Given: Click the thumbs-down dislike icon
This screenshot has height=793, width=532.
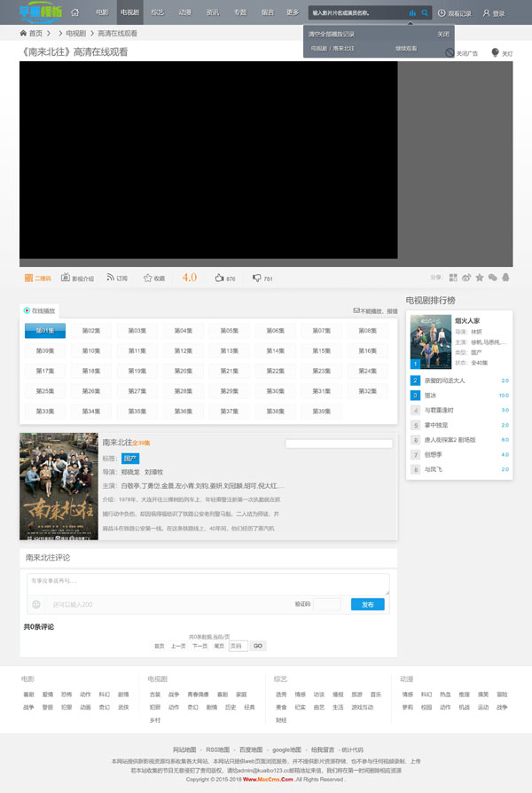Looking at the screenshot, I should point(256,278).
